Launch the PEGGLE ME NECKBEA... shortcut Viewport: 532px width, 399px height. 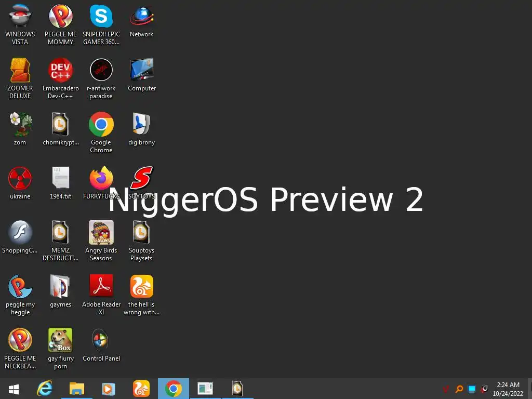20,348
